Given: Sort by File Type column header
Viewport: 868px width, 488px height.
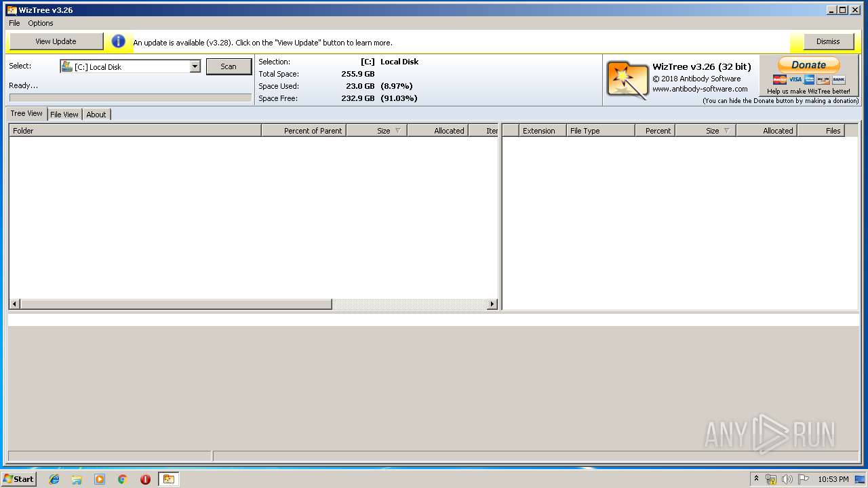Looking at the screenshot, I should (x=601, y=131).
